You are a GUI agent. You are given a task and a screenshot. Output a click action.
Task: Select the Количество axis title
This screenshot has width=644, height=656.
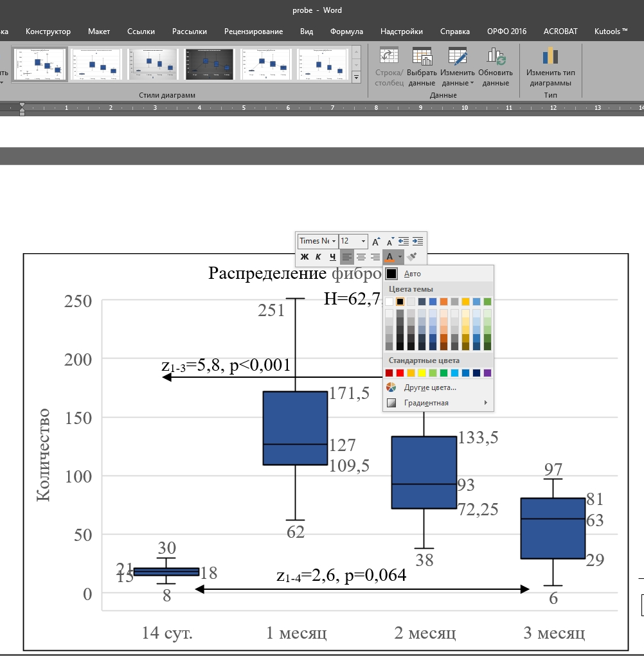43,455
